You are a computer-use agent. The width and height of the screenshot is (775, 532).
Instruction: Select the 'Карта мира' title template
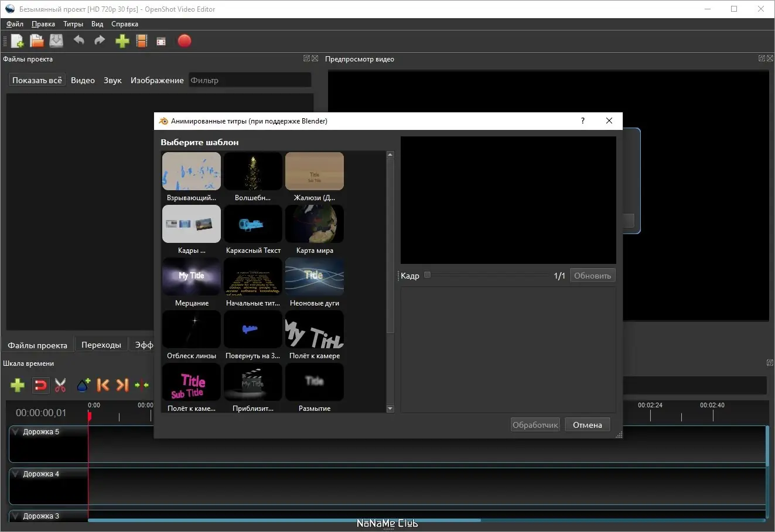[315, 225]
